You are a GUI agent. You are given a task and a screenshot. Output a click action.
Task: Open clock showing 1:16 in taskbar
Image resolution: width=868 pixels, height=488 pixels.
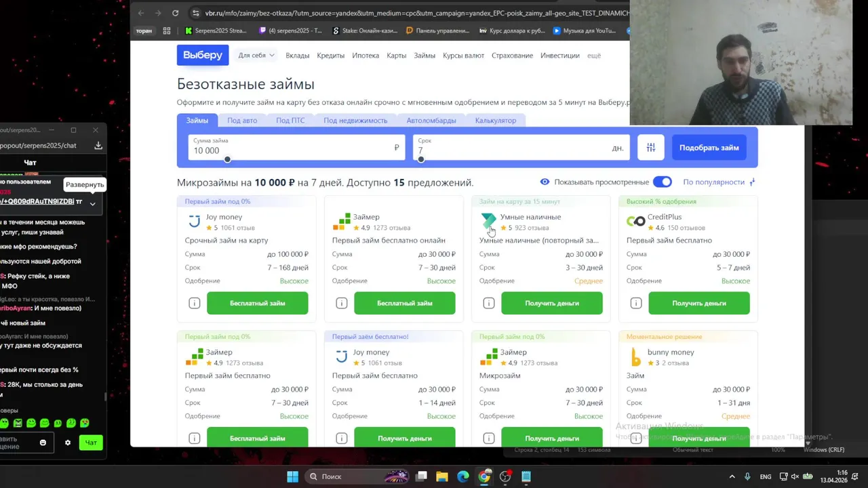[833, 476]
